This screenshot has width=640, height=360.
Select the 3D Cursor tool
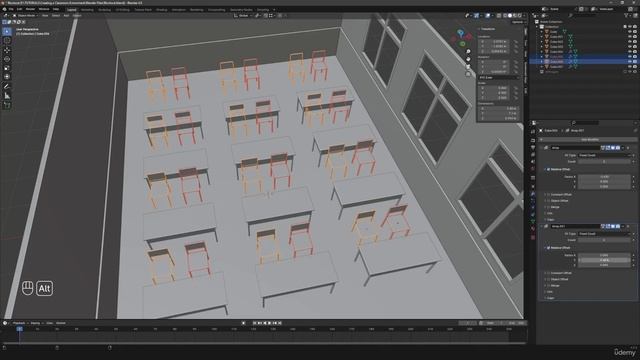tap(7, 40)
